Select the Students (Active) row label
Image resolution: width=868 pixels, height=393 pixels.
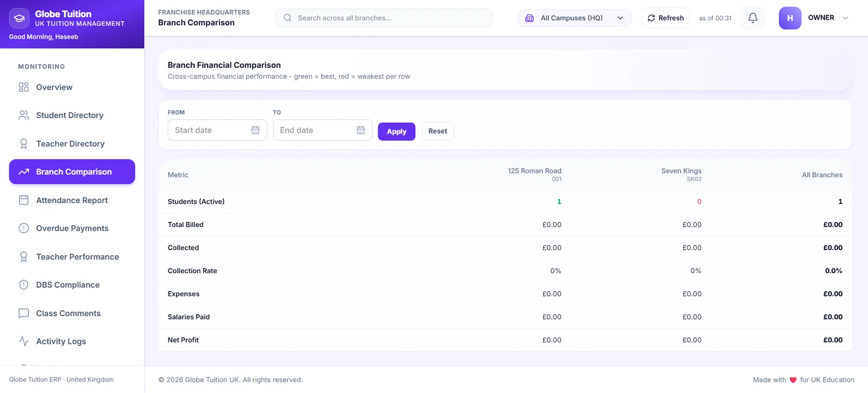point(196,201)
